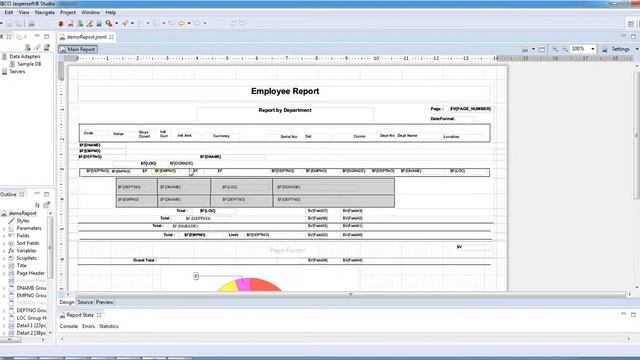Close the demoReport.jrxml editor tab
This screenshot has height=360, width=640.
point(111,37)
